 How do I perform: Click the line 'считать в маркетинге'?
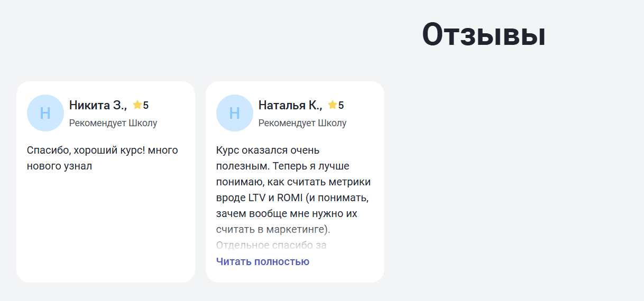point(273,230)
